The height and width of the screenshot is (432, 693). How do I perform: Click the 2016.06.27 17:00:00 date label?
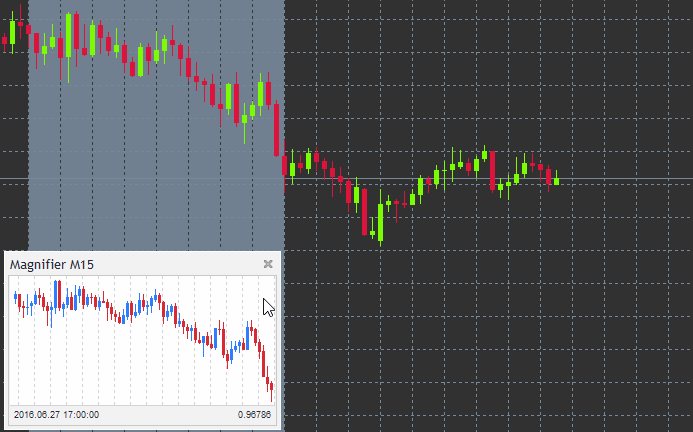[55, 414]
